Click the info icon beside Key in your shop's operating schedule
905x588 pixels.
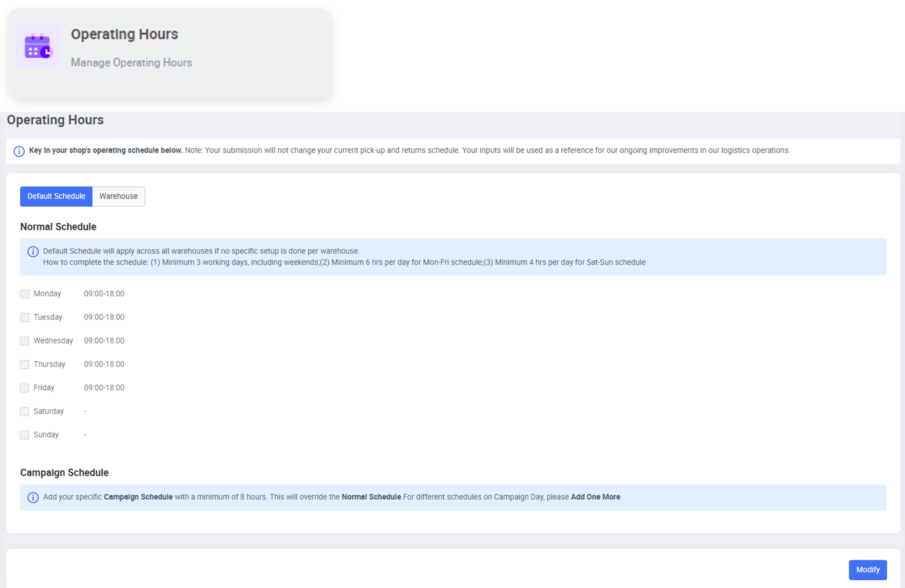tap(19, 151)
